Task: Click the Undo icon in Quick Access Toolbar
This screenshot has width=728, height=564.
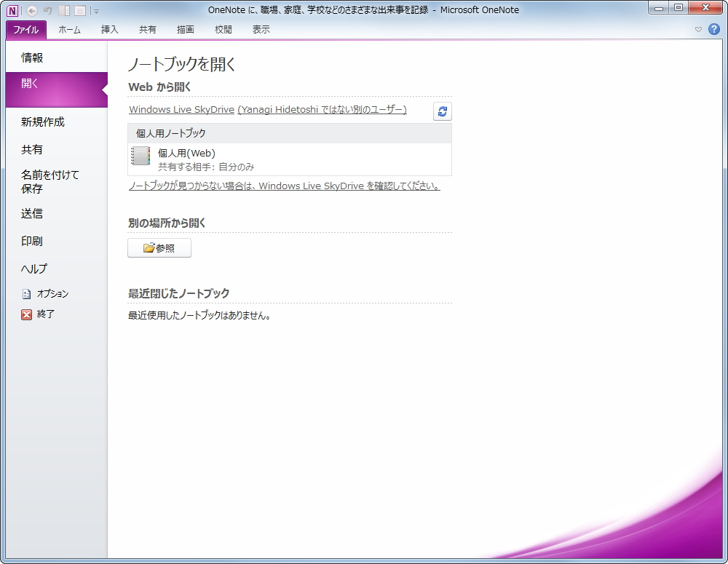Action: 47,10
